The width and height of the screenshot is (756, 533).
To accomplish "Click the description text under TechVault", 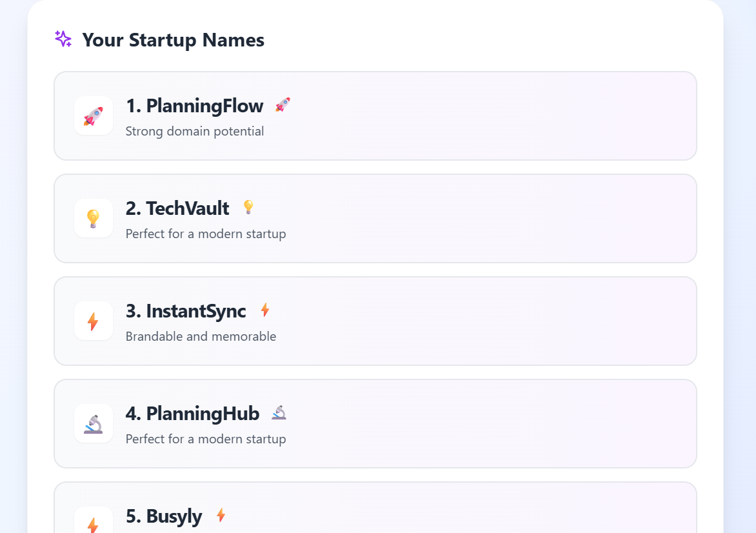I will tap(206, 234).
